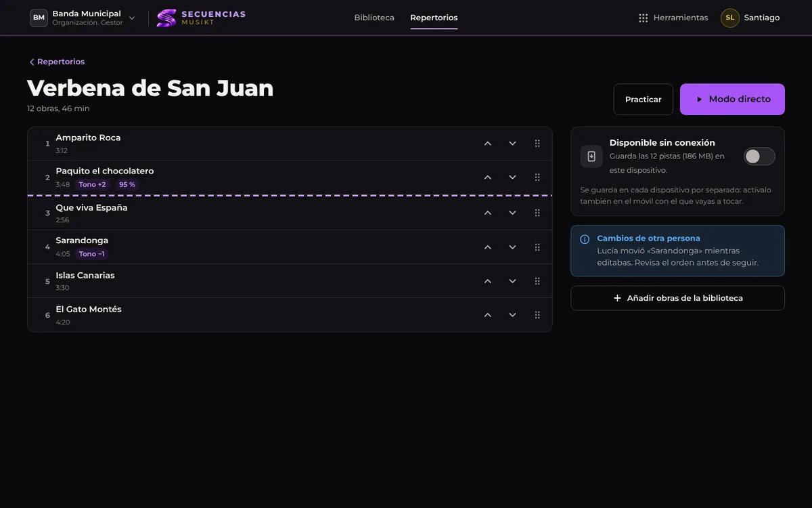Image resolution: width=812 pixels, height=508 pixels.
Task: Grab the drag handle of Amparito Roca
Action: (x=537, y=144)
